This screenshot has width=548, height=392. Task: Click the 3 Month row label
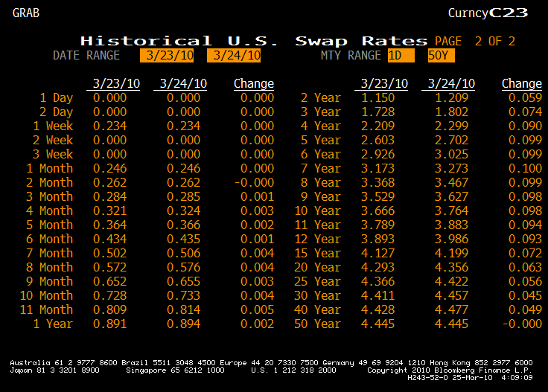[50, 197]
